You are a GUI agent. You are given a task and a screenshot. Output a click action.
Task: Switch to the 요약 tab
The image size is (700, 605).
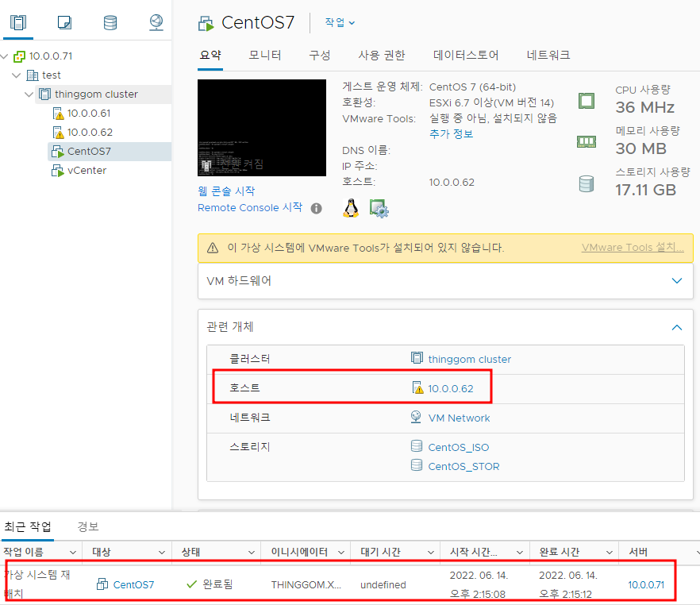click(x=210, y=55)
